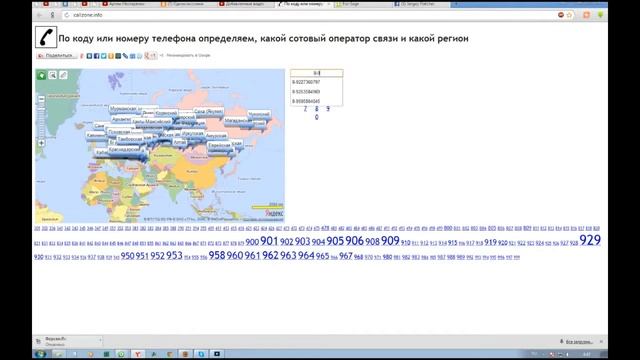
Task: Click the Магаданская region label on map
Action: tap(238, 121)
